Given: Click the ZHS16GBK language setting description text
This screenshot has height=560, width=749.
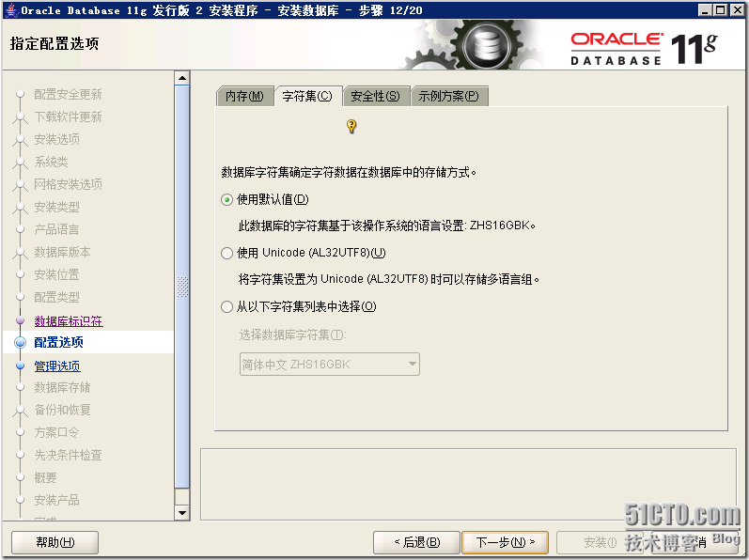Looking at the screenshot, I should (x=387, y=226).
